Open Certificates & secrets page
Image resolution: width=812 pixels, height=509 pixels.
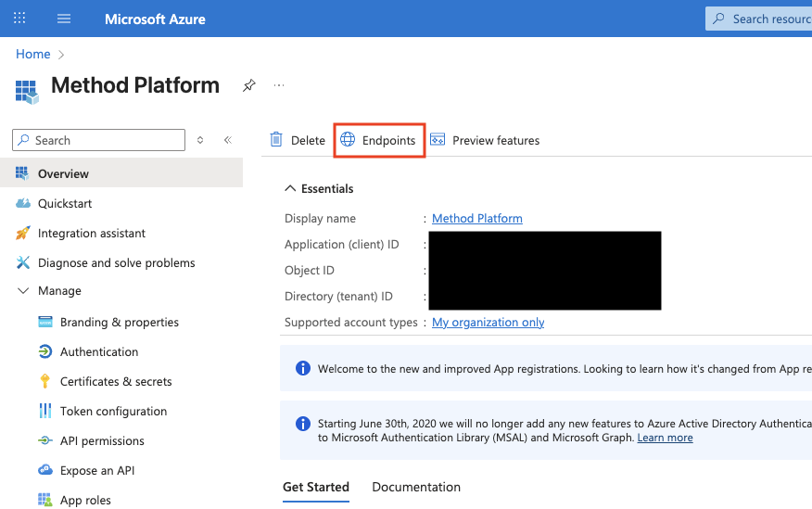coord(116,381)
